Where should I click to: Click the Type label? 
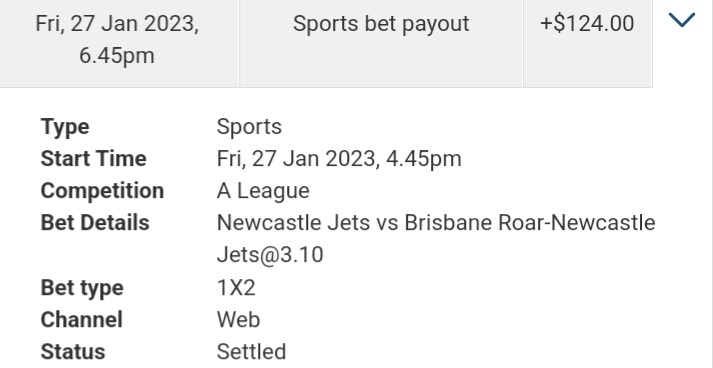click(x=65, y=127)
